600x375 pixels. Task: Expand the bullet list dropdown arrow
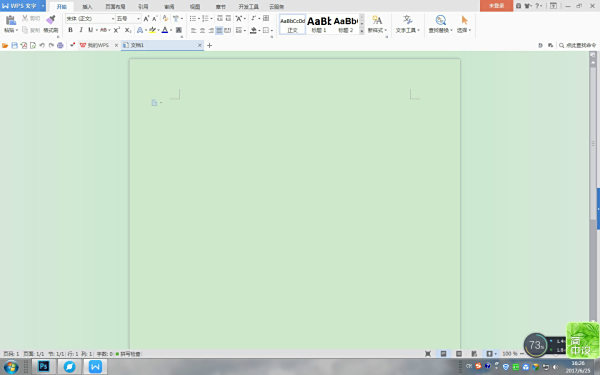(x=199, y=18)
